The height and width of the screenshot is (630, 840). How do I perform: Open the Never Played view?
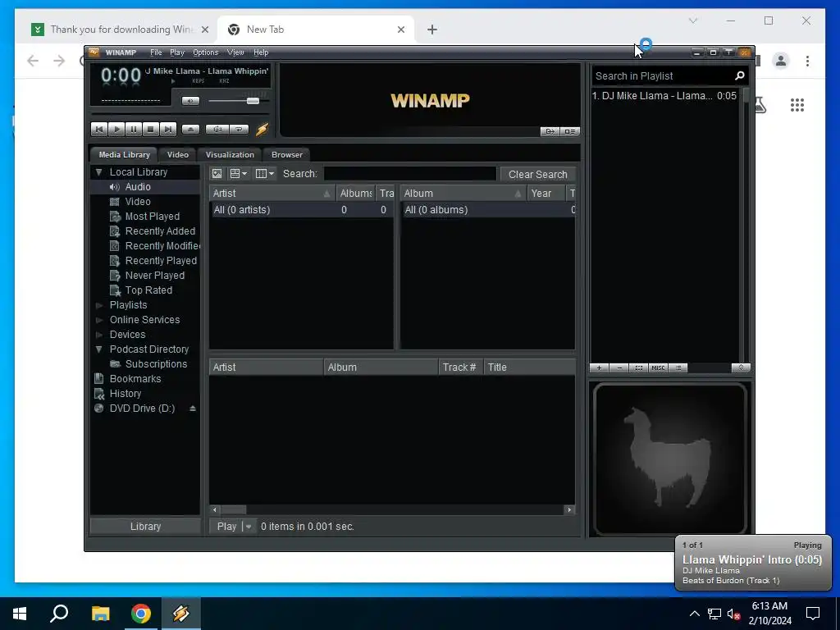tap(155, 276)
